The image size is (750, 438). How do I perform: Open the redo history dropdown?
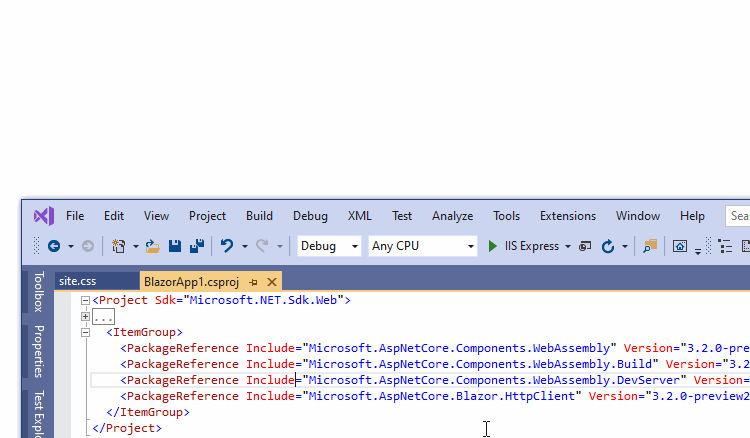click(x=280, y=247)
